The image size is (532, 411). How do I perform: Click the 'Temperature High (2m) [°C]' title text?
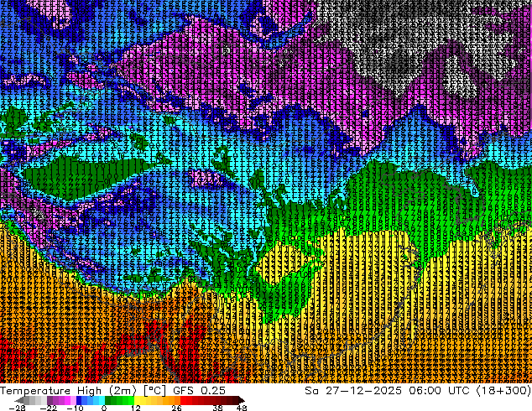[83, 391]
